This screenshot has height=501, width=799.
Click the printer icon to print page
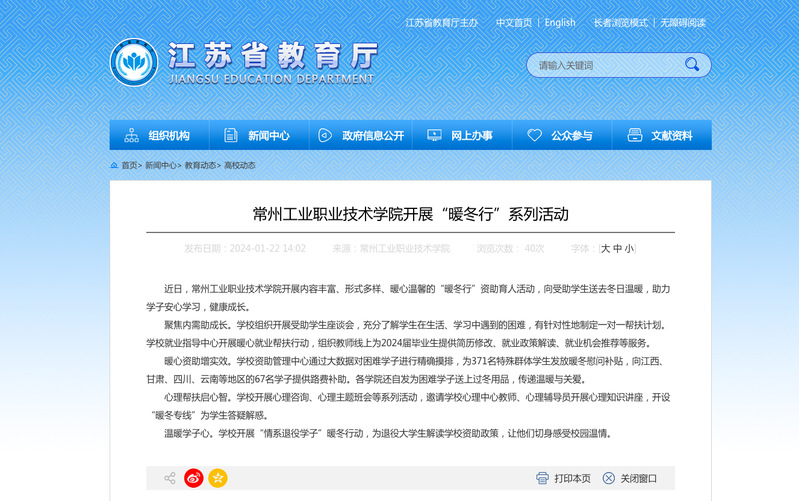click(542, 478)
